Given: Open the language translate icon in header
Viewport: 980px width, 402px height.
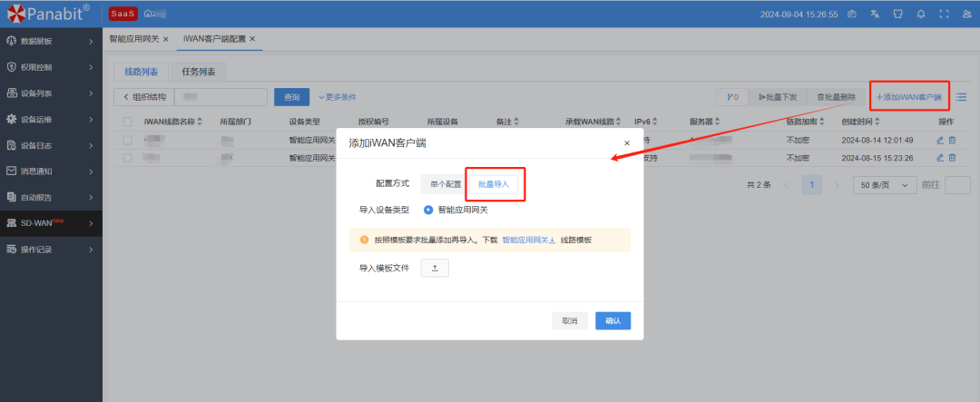Looking at the screenshot, I should pos(875,14).
